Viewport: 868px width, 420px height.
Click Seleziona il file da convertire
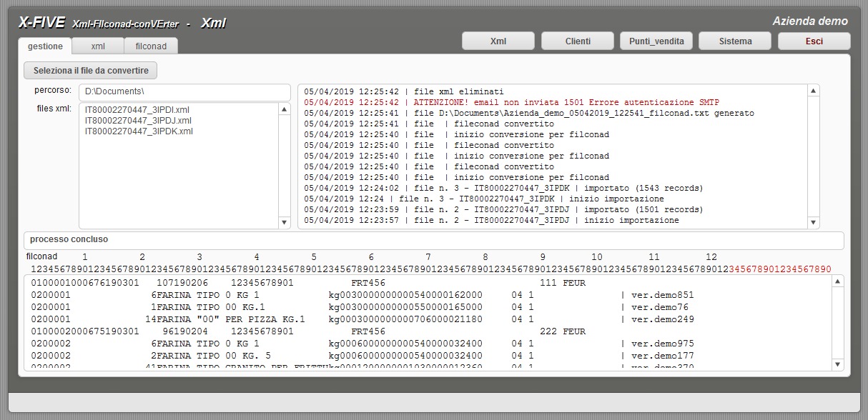point(91,71)
